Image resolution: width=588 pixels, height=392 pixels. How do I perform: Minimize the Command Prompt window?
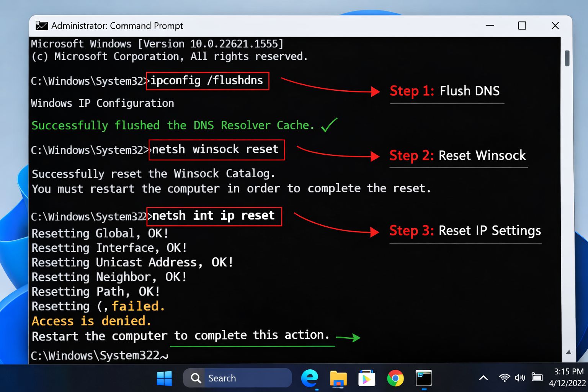490,26
